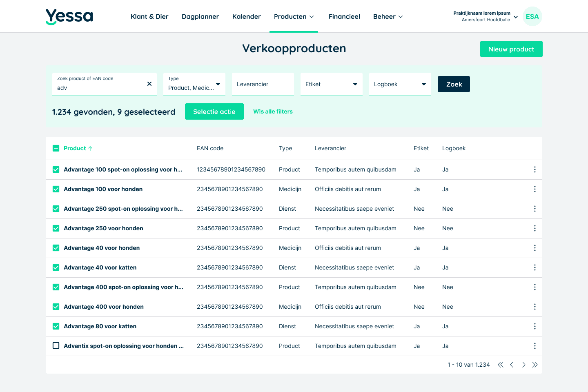Click the Zoek button
This screenshot has height=392, width=588.
(x=454, y=84)
